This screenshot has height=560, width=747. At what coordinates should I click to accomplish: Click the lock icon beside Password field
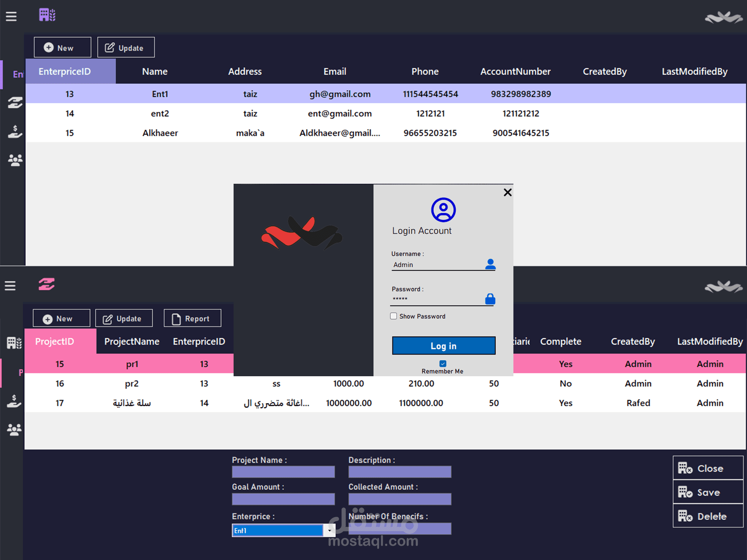point(490,299)
